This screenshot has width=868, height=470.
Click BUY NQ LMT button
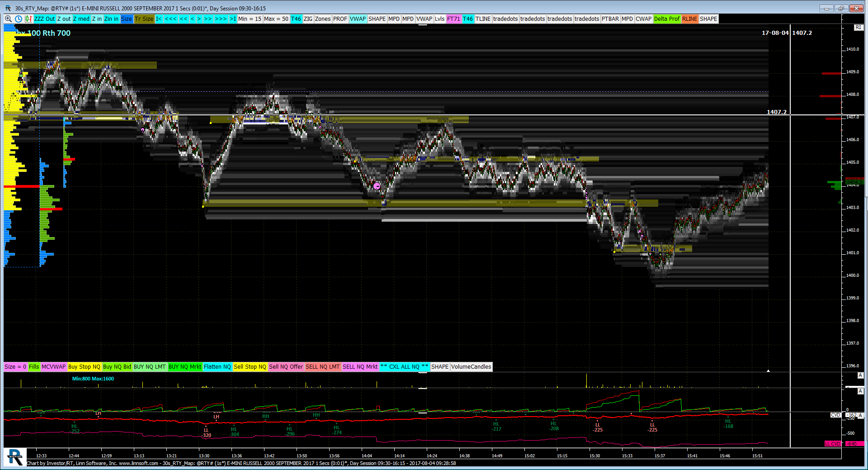pyautogui.click(x=150, y=367)
